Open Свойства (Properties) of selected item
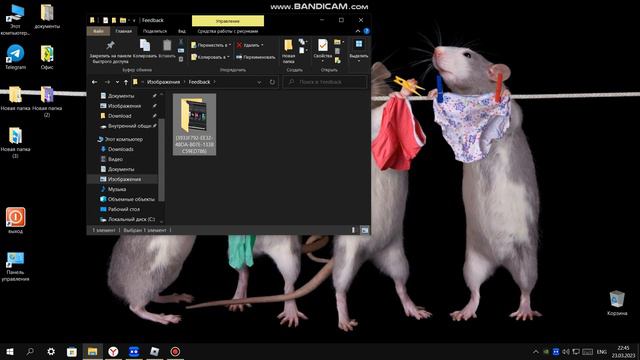The image size is (640, 360). tap(322, 51)
